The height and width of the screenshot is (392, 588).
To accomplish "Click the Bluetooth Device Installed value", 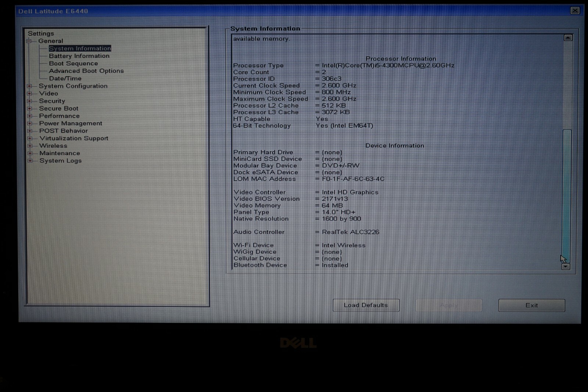I will [x=335, y=265].
